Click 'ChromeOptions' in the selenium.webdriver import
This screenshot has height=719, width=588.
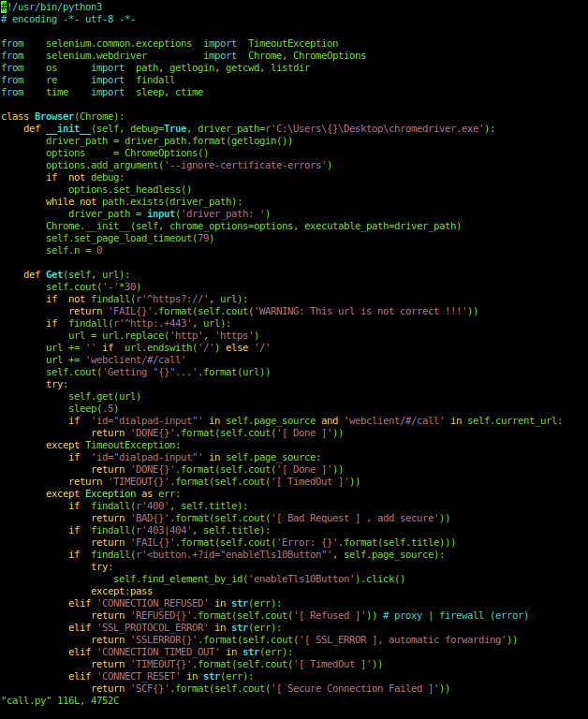[x=330, y=56]
